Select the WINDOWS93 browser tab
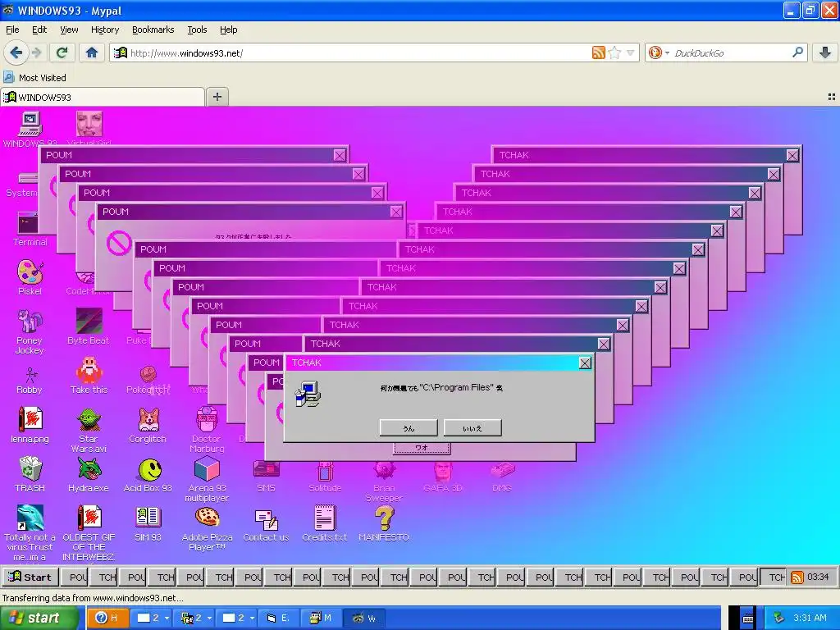Screen dimensions: 840x630 (x=103, y=97)
